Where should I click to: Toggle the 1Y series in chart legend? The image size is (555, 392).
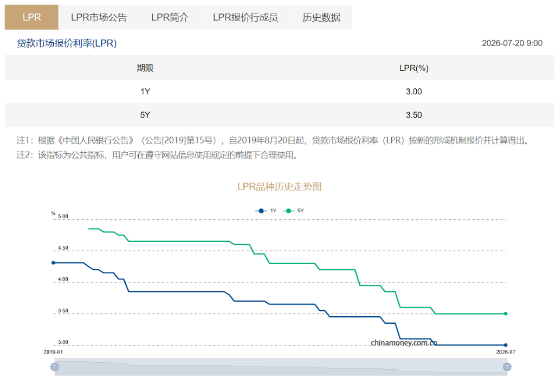coord(266,211)
